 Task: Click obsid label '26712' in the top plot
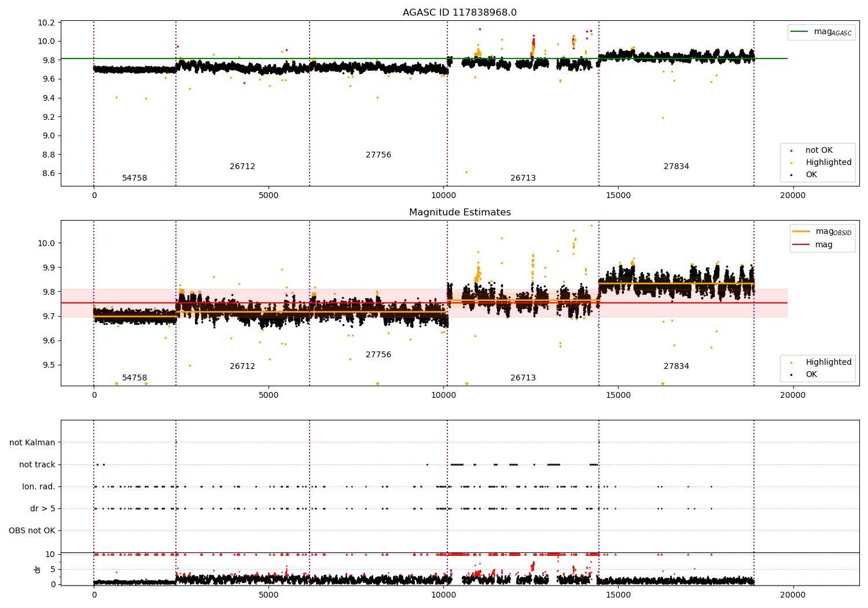point(242,167)
